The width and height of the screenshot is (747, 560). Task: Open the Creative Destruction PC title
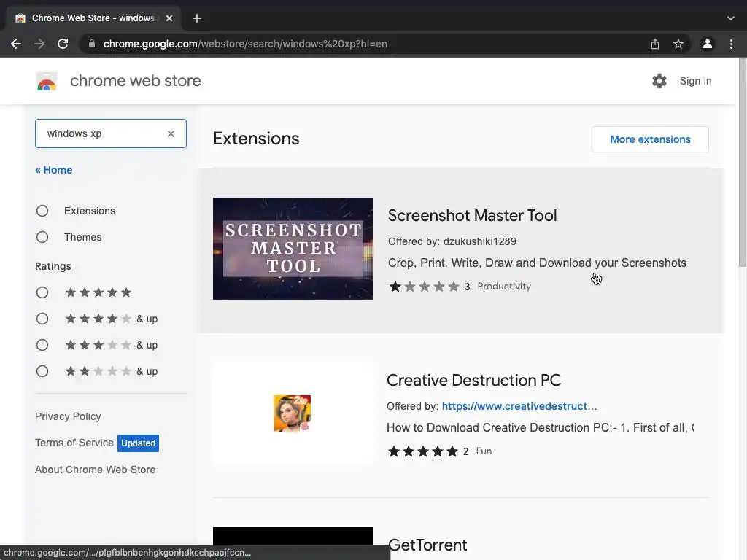click(x=473, y=380)
